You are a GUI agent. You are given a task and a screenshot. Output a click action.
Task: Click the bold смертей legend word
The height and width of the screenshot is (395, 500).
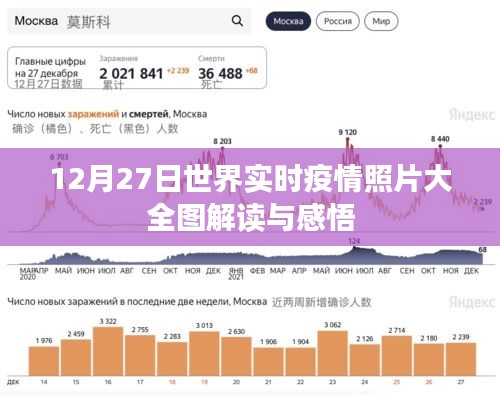point(149,114)
